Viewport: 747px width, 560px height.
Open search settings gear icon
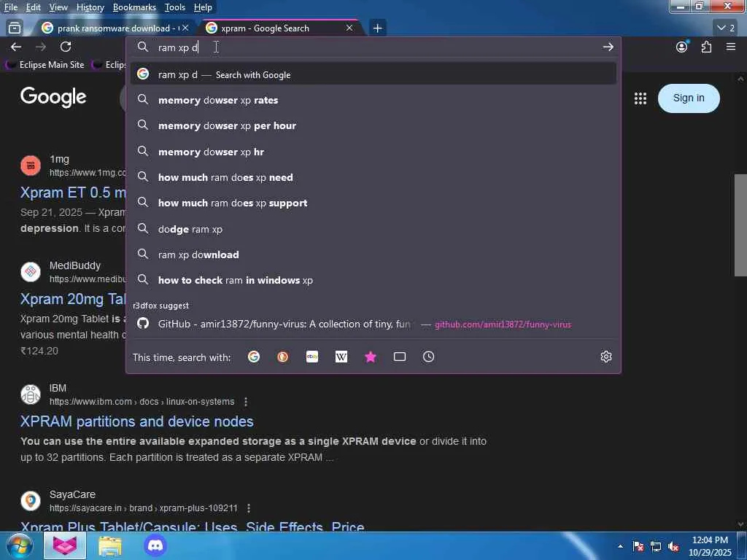tap(606, 357)
